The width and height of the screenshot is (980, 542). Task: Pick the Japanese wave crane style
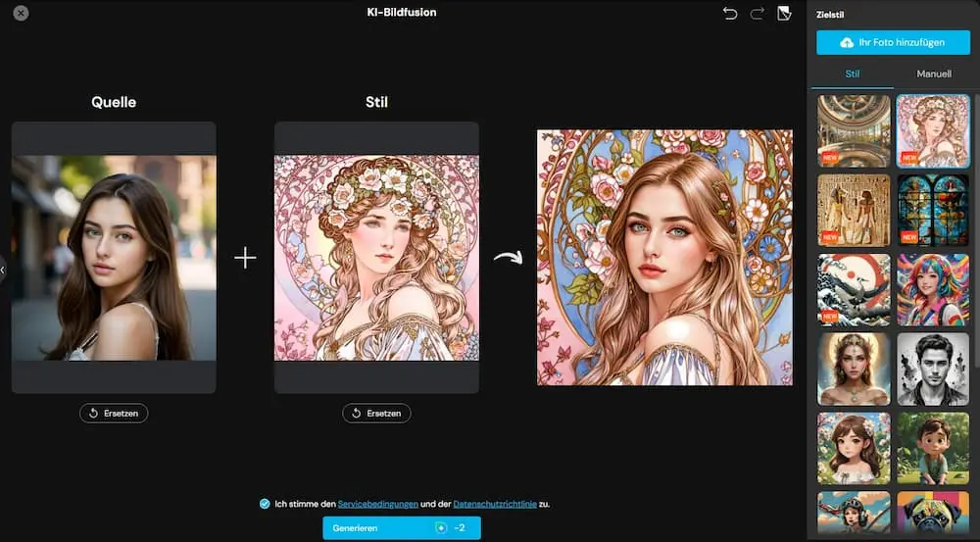pos(854,289)
